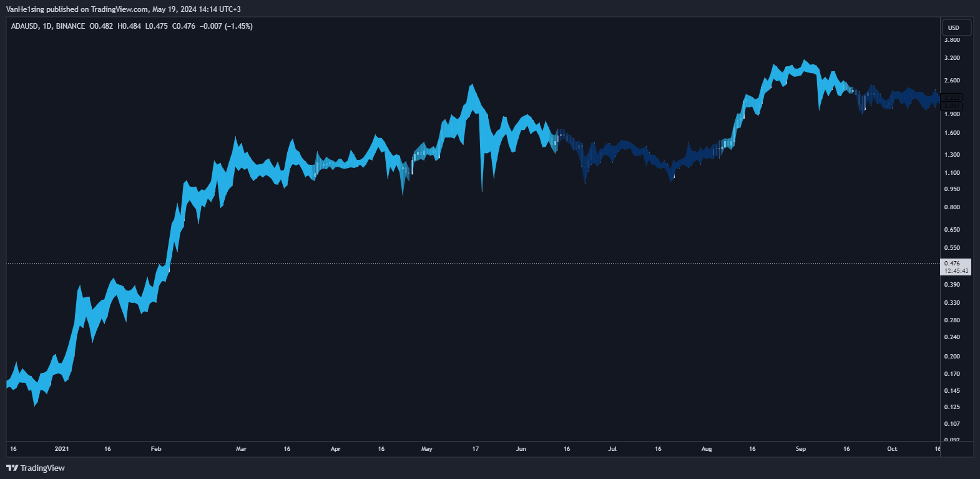Click the current price label 0.476
Image resolution: width=980 pixels, height=479 pixels.
[x=953, y=264]
